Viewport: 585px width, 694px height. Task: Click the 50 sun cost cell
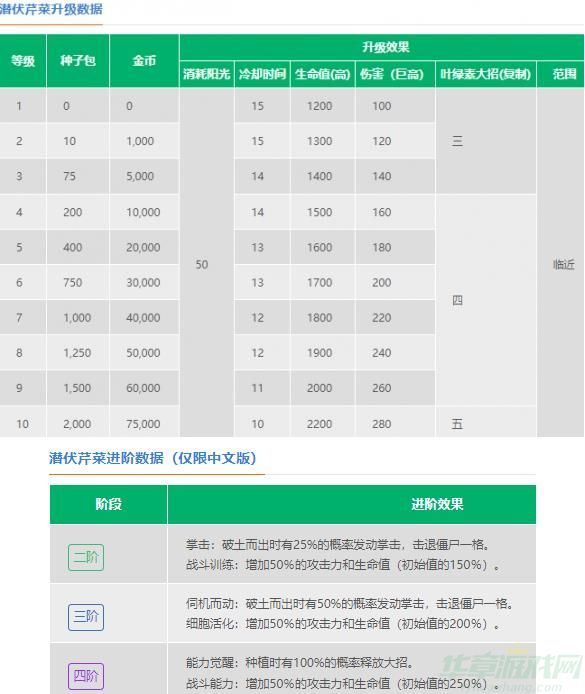tap(202, 265)
